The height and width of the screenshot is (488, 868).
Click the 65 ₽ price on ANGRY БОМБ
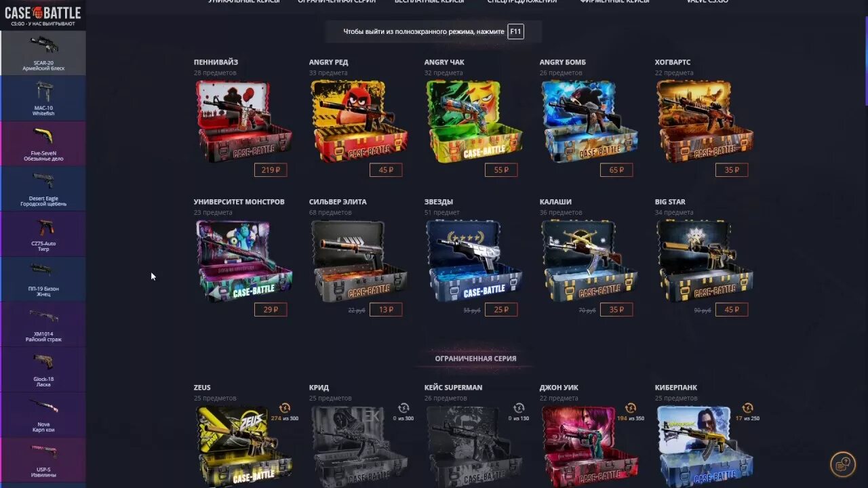[x=616, y=170]
